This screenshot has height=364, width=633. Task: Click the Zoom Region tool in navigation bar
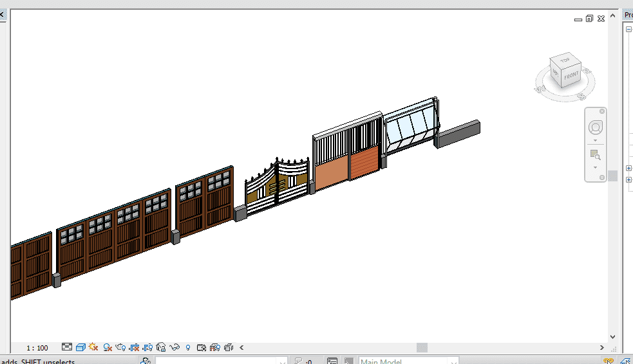(x=595, y=155)
